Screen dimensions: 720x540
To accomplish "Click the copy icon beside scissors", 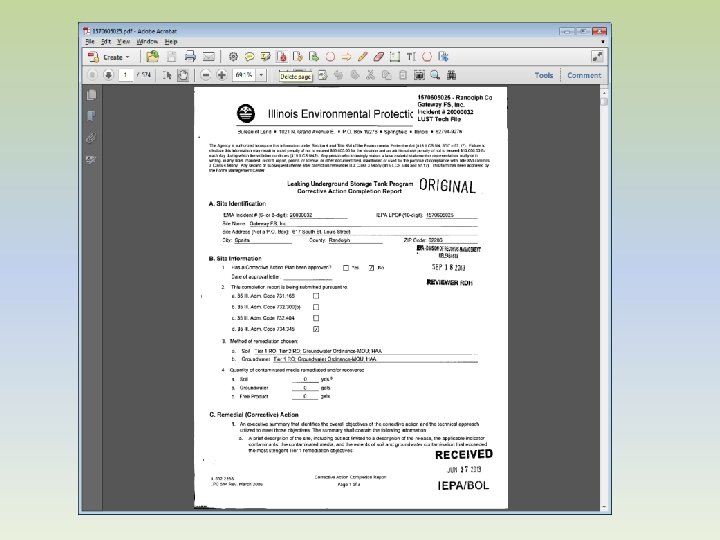I will click(x=387, y=75).
